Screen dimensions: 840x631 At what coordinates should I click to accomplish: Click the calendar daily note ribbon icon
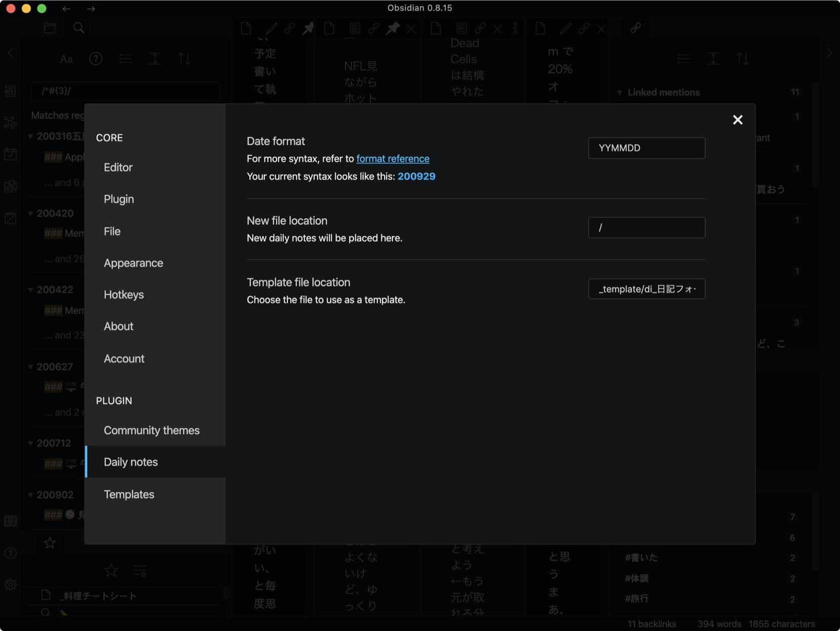pyautogui.click(x=10, y=154)
